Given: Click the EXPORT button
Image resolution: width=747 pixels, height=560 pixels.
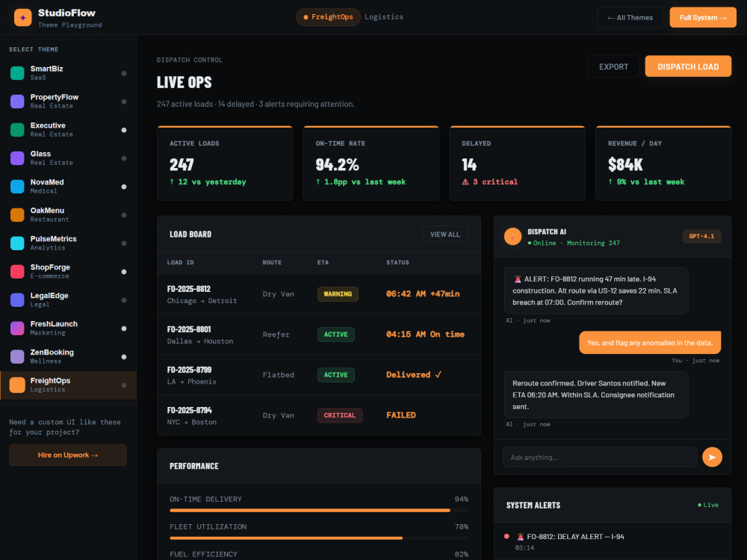Looking at the screenshot, I should (613, 66).
